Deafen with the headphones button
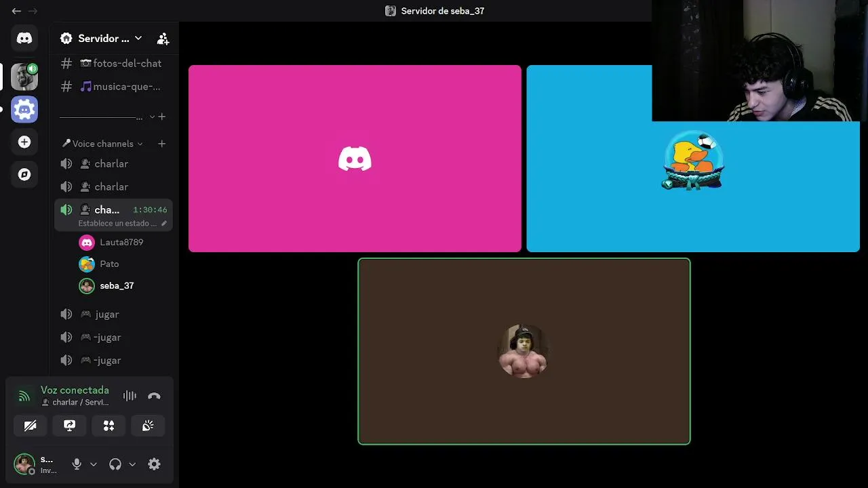 pos(115,464)
